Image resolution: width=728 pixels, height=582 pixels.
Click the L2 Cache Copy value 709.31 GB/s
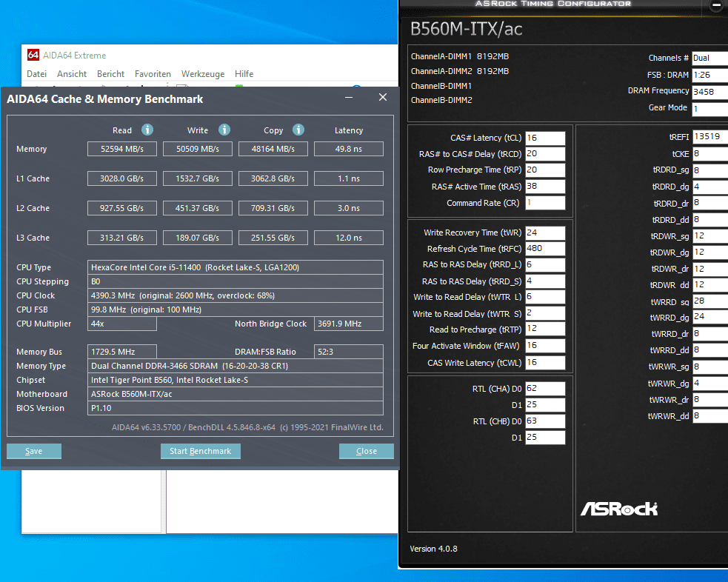click(273, 208)
